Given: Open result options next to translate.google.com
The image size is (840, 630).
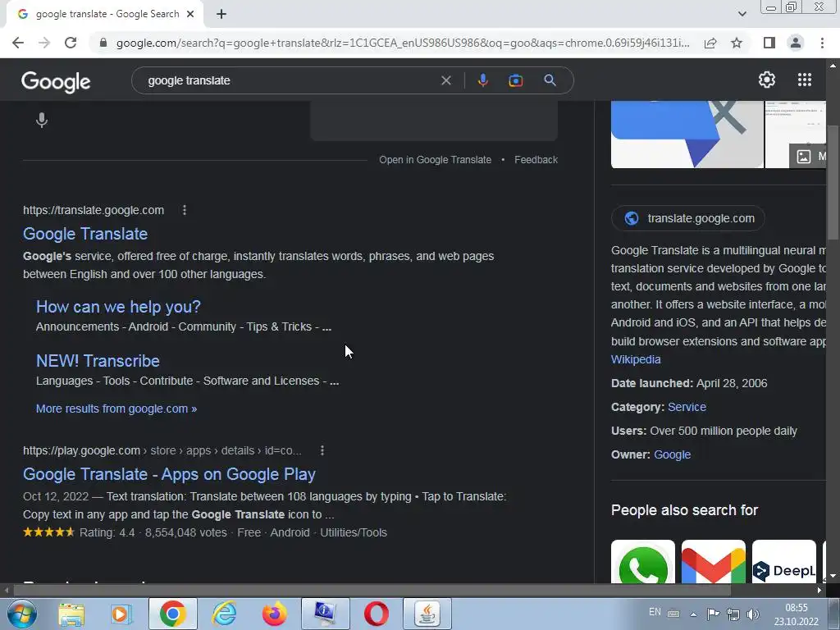Looking at the screenshot, I should pyautogui.click(x=185, y=210).
